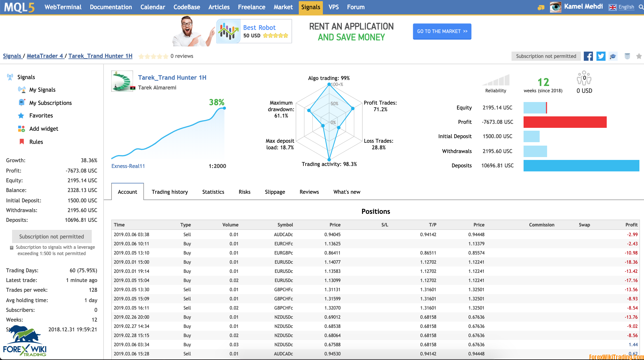Open the WebTerminal menu item
The height and width of the screenshot is (360, 644).
click(63, 7)
